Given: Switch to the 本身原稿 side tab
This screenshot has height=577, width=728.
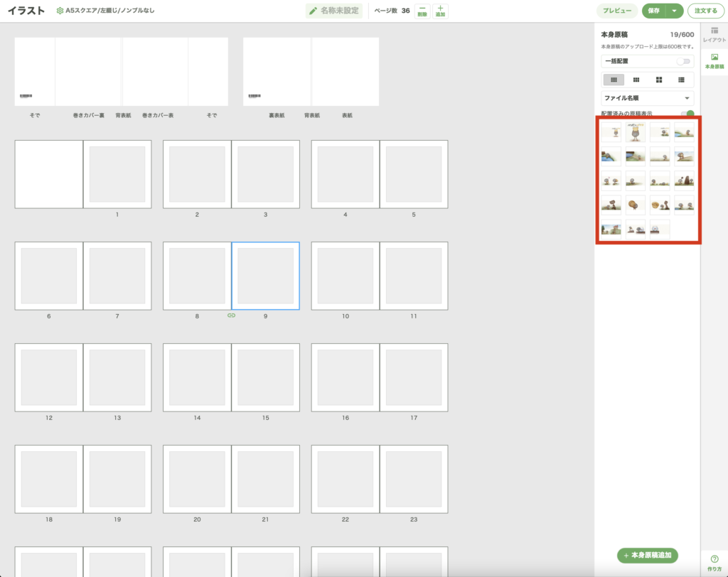Looking at the screenshot, I should [714, 61].
